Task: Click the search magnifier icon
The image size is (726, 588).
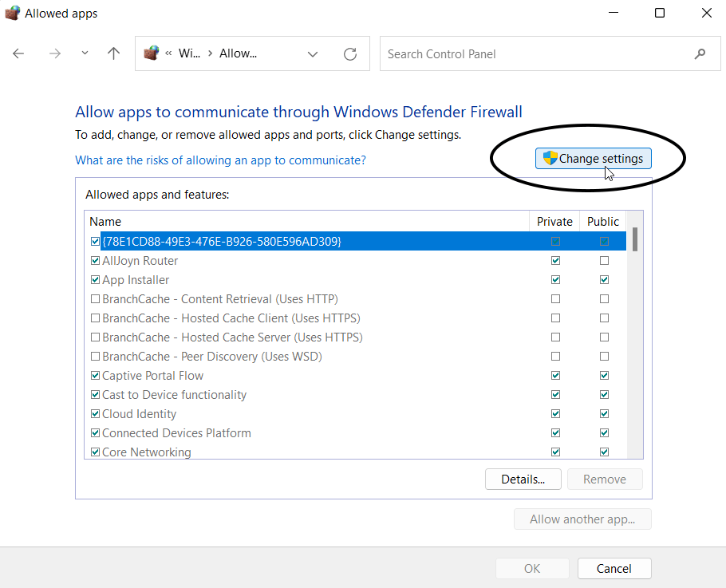Action: 700,53
